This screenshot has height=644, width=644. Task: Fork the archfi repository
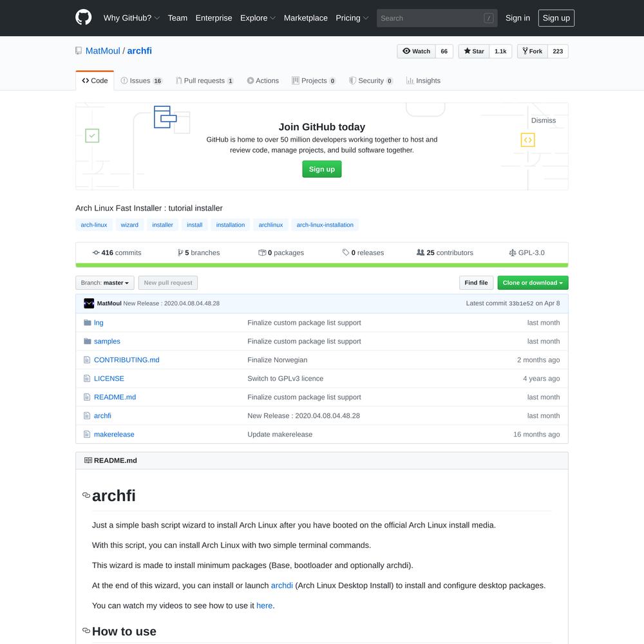tap(533, 52)
